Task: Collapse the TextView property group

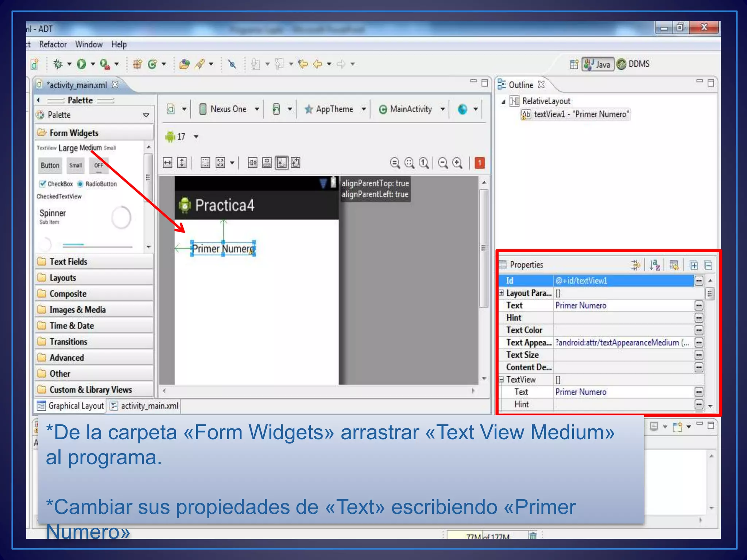Action: (x=502, y=379)
